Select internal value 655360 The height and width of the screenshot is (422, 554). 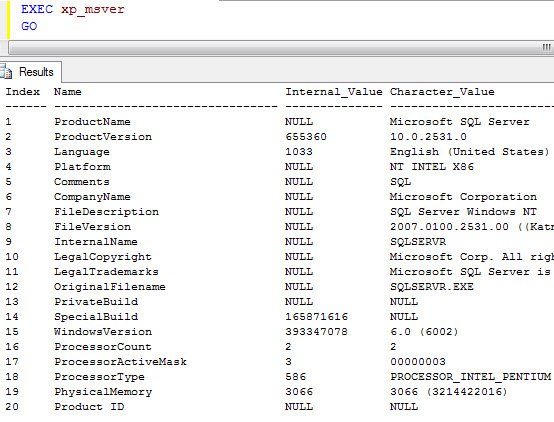(x=306, y=137)
